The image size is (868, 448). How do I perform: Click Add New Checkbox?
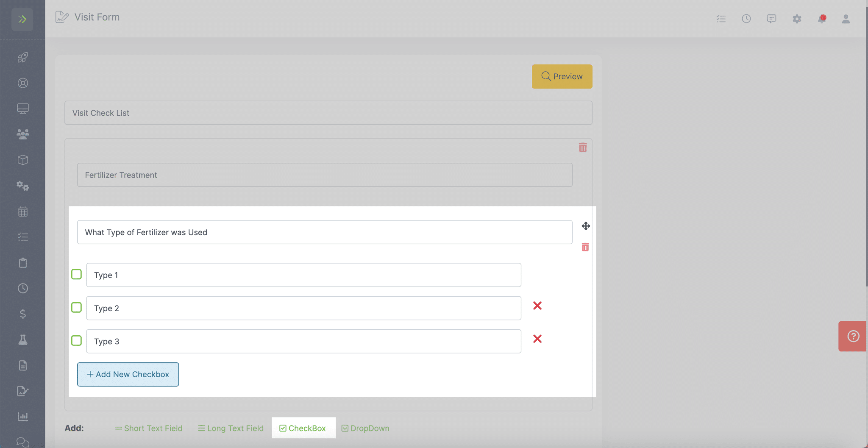coord(128,374)
